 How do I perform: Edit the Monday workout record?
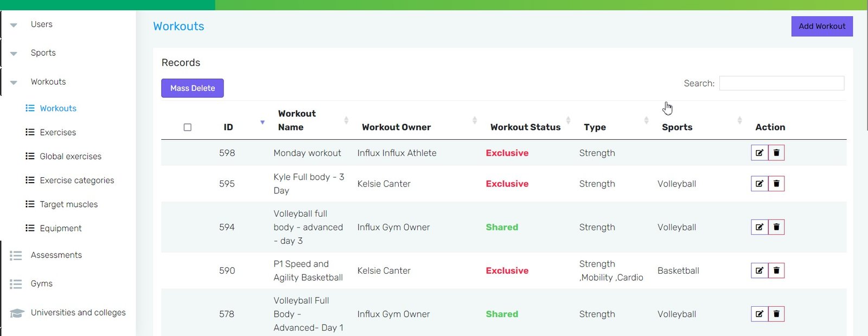point(759,153)
